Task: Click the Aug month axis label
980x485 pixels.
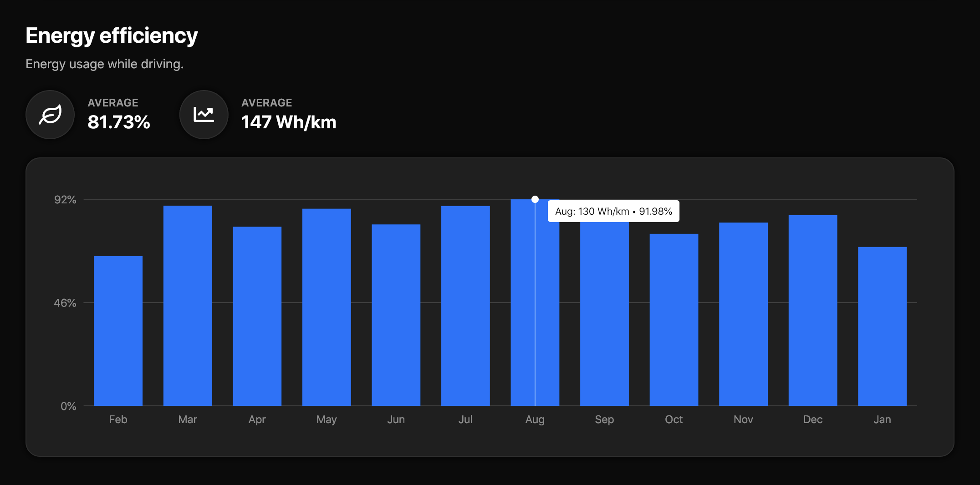Action: (x=535, y=419)
